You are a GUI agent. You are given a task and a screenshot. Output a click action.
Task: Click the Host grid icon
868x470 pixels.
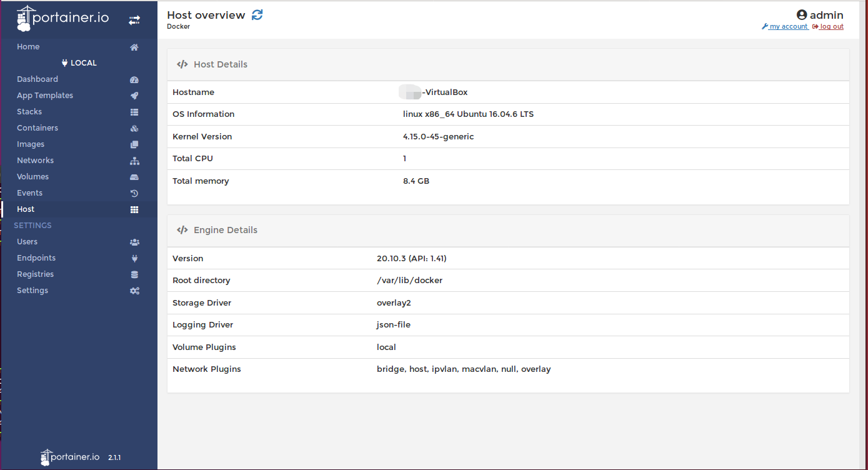click(x=134, y=209)
